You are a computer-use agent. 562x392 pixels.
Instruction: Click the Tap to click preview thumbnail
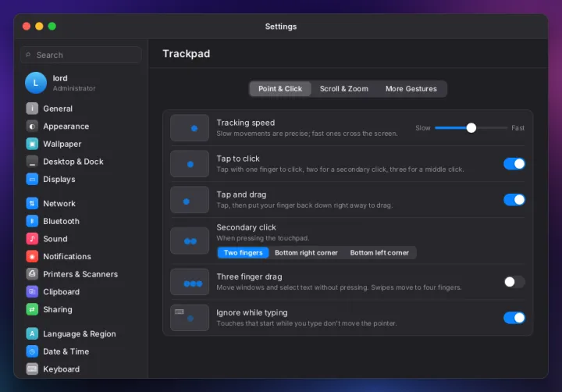click(x=190, y=163)
